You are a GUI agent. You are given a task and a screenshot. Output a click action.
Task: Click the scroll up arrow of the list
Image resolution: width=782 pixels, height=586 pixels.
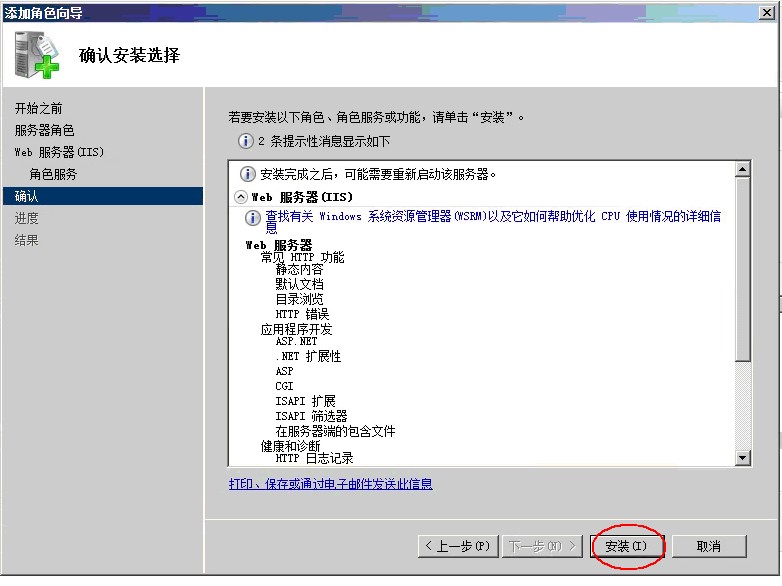pyautogui.click(x=743, y=170)
